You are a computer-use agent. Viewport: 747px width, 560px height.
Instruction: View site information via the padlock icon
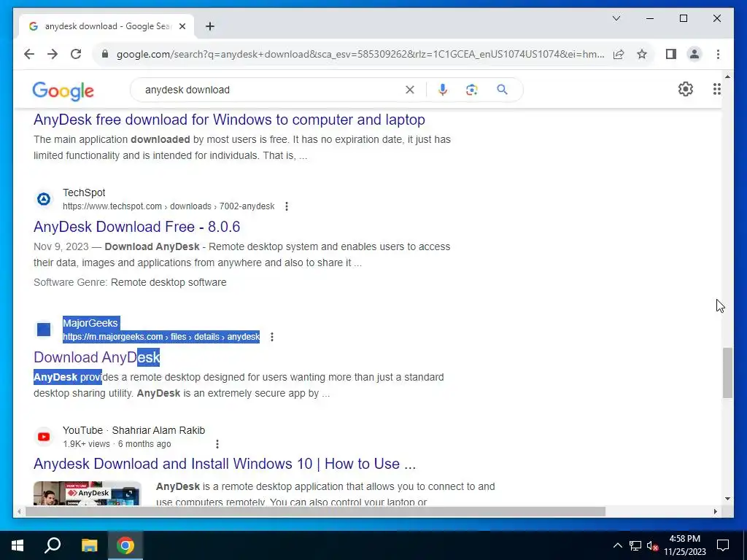(x=105, y=54)
